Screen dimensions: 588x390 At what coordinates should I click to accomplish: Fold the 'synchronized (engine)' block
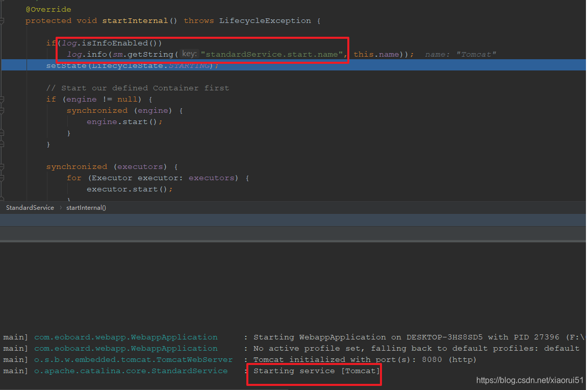tap(2, 111)
